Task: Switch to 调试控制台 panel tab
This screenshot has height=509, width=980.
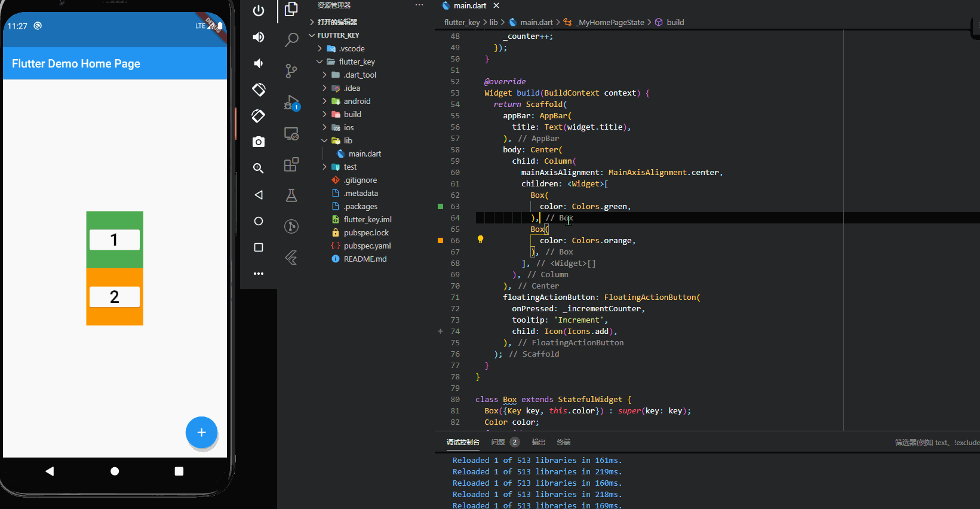Action: pos(463,442)
